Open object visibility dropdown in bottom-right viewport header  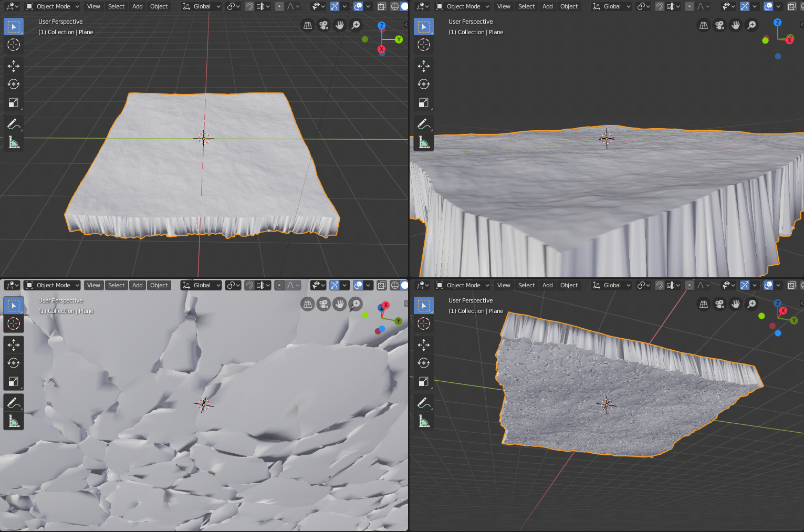pos(729,285)
